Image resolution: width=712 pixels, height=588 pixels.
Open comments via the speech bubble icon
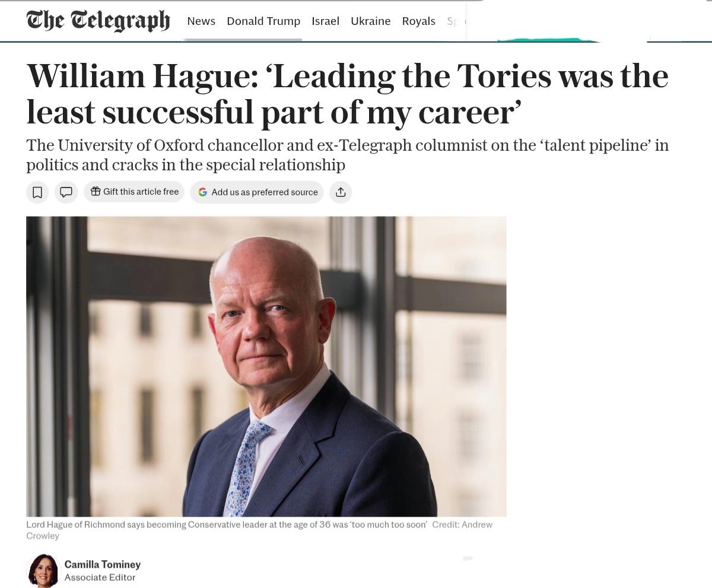[66, 192]
